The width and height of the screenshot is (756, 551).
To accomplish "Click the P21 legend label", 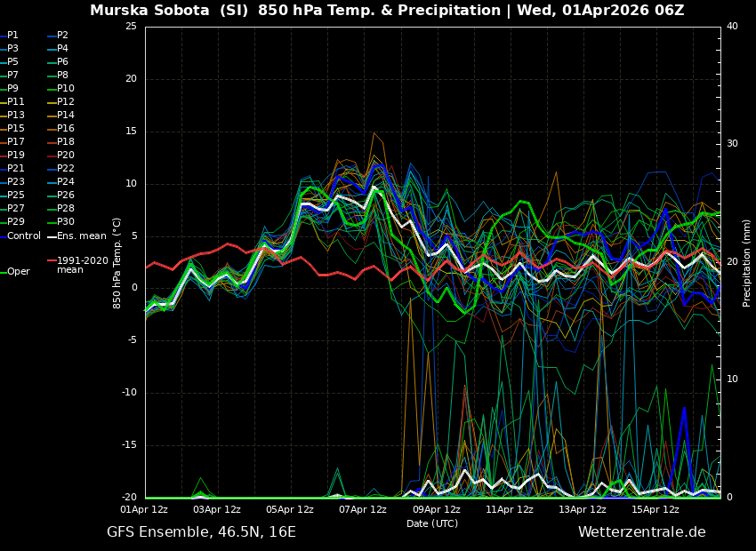I will click(x=16, y=169).
